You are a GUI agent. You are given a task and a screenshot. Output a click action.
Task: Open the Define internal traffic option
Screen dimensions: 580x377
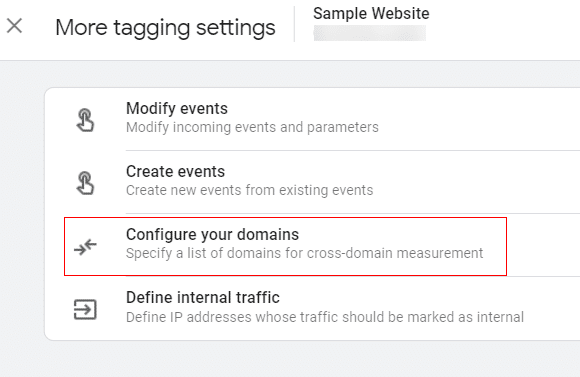pyautogui.click(x=313, y=308)
